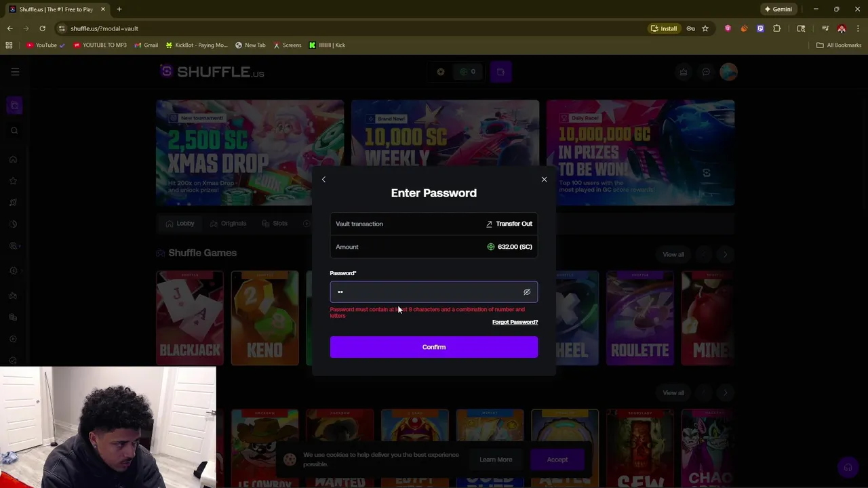Click the coin balance selector showing 0

click(x=468, y=72)
